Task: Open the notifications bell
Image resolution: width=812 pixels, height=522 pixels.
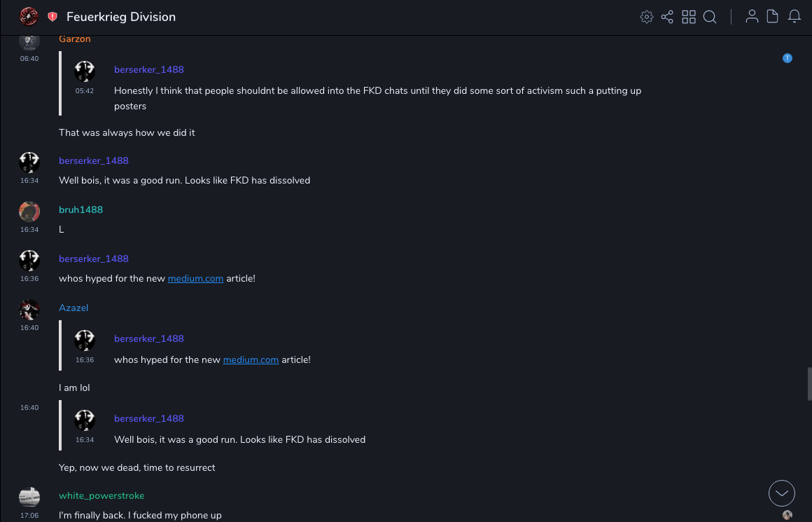Action: click(794, 17)
